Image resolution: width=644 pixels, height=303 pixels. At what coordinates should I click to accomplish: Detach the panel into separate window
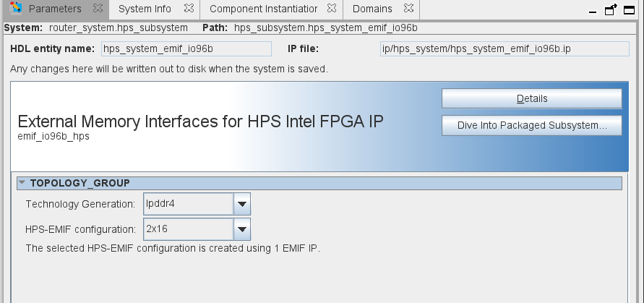point(611,9)
